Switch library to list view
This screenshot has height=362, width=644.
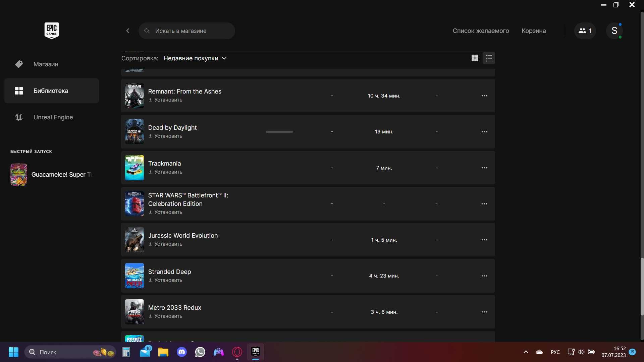tap(489, 58)
